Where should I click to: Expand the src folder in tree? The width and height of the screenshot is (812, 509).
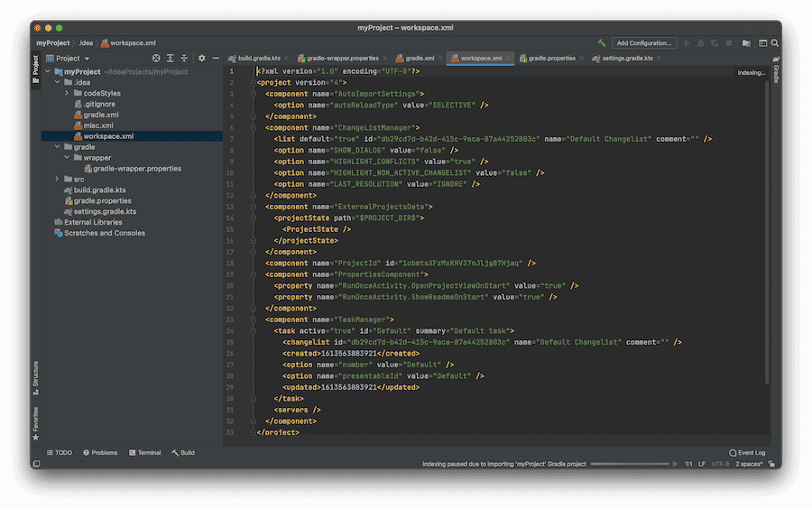click(58, 180)
